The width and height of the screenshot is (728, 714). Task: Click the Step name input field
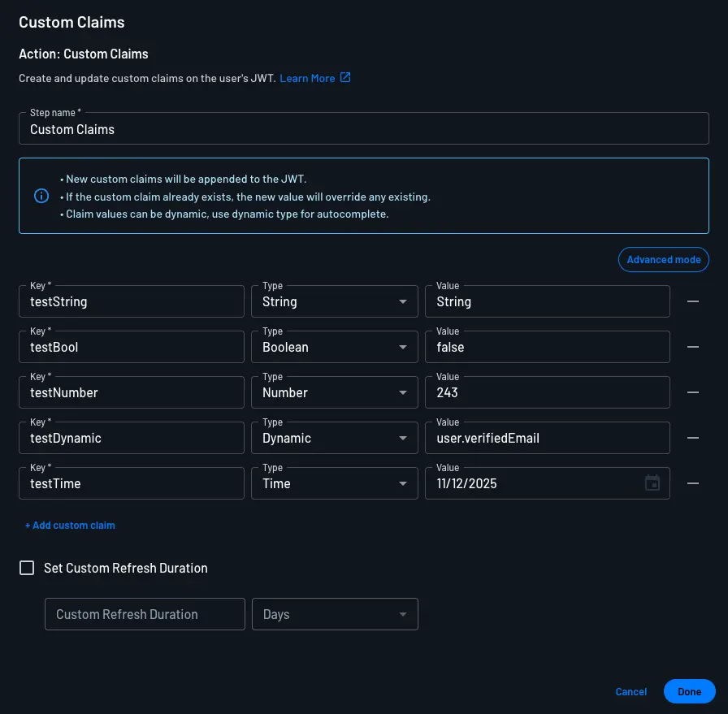pyautogui.click(x=364, y=128)
